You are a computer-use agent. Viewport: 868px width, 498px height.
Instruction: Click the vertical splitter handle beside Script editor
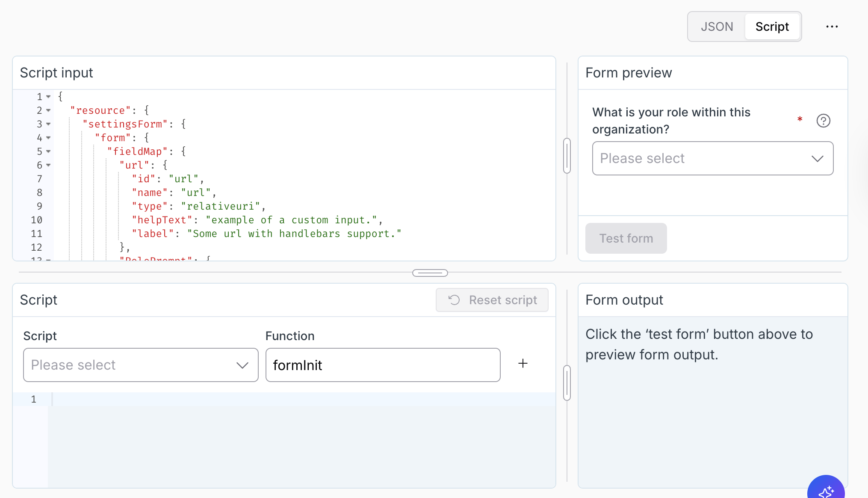click(x=567, y=383)
